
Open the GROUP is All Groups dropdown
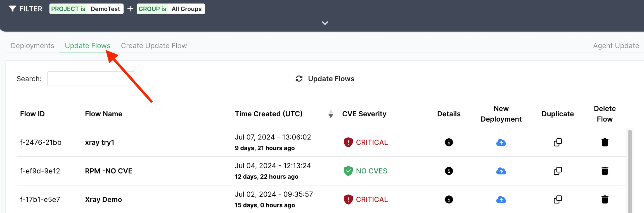point(171,9)
